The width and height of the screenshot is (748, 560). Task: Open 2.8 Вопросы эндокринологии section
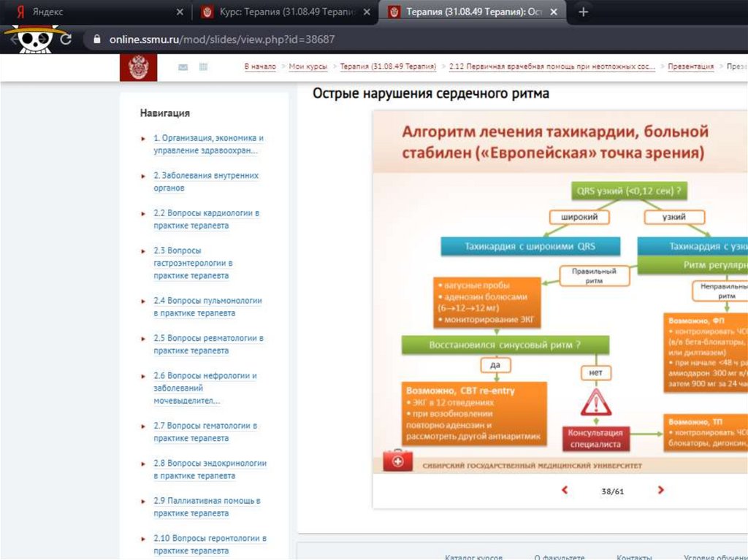(x=210, y=469)
